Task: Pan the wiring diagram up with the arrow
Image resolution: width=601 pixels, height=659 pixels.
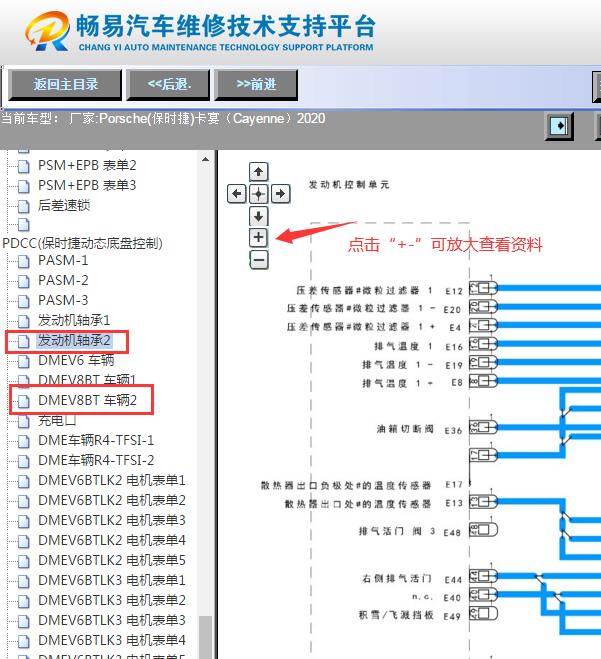Action: pyautogui.click(x=258, y=172)
